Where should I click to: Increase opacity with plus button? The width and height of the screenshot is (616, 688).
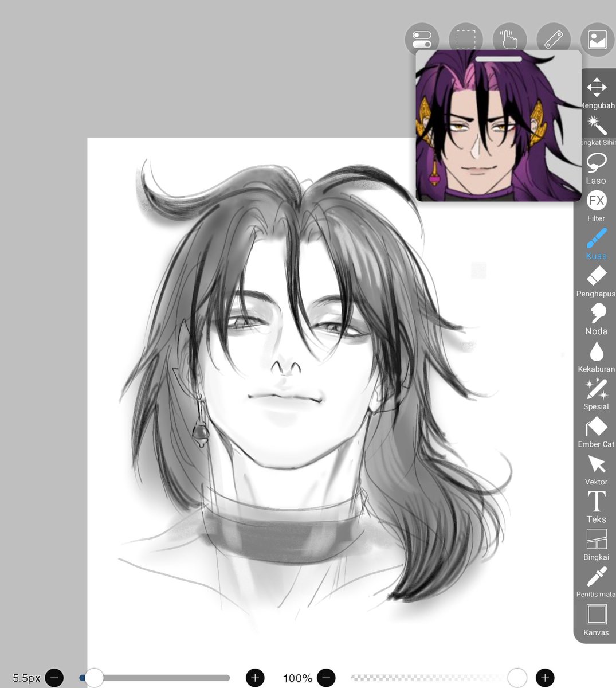pyautogui.click(x=545, y=678)
